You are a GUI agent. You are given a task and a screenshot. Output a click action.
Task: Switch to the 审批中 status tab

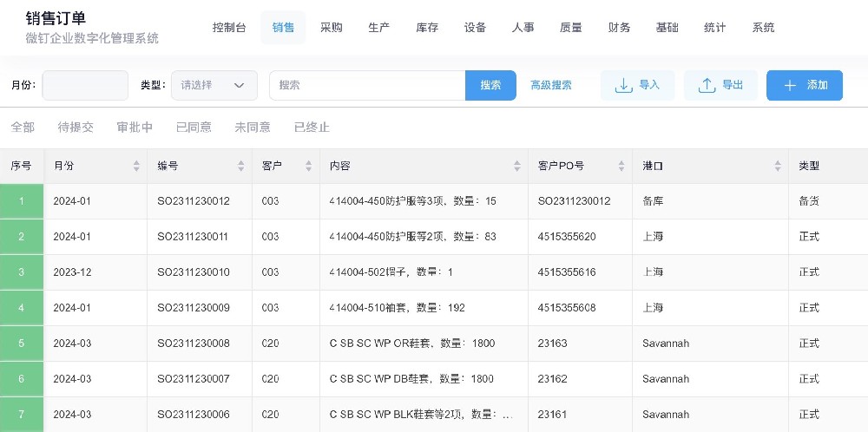point(135,128)
